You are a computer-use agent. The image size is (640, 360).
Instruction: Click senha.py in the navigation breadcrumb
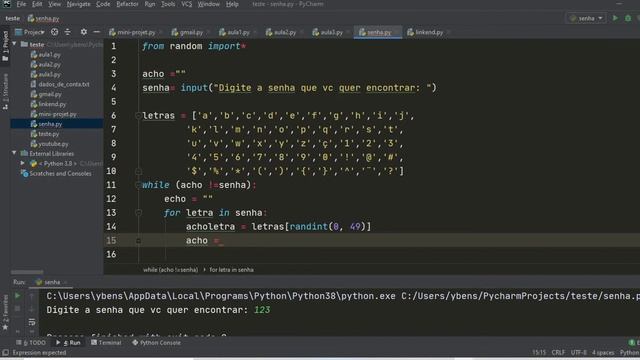click(x=44, y=18)
